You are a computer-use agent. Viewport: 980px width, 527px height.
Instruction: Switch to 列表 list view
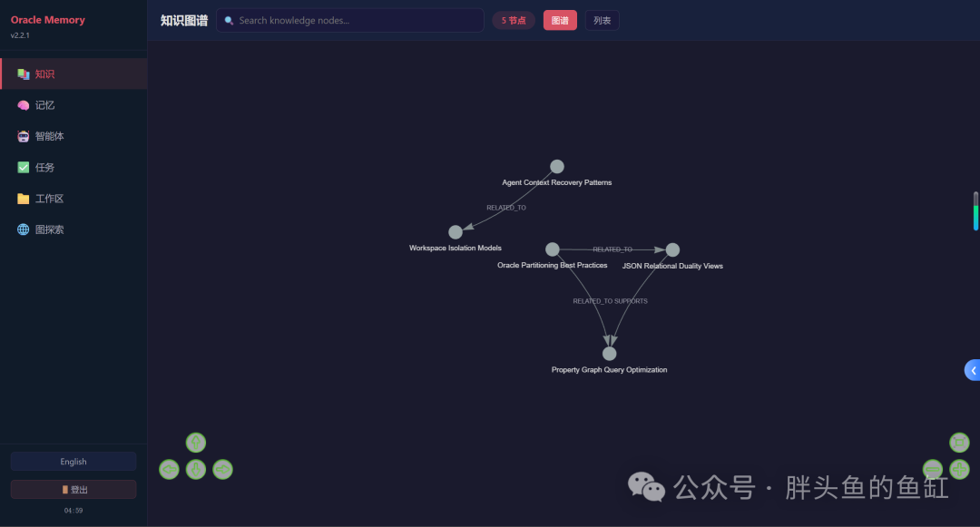(x=602, y=21)
